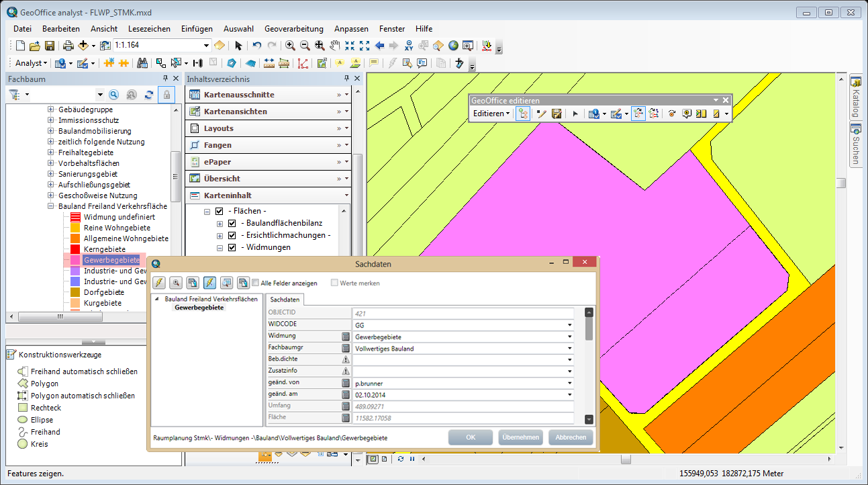Select Polygon in Konstruktionswerkzeuge
This screenshot has width=868, height=485.
coord(44,384)
